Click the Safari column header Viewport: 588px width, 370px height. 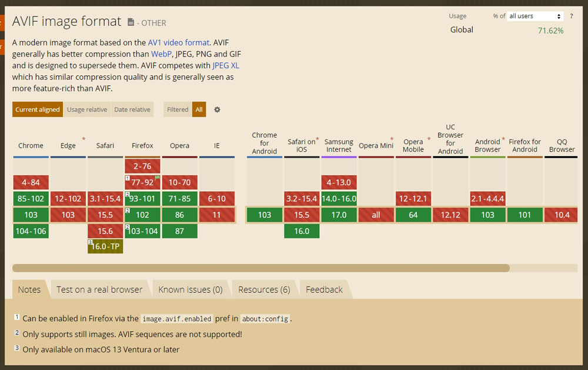[x=105, y=146]
